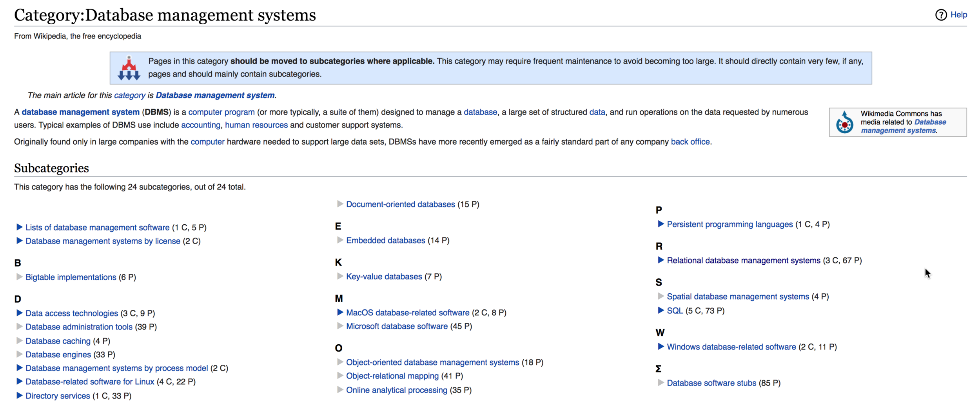This screenshot has width=980, height=409.
Task: Open the Directory services category
Action: 58,396
